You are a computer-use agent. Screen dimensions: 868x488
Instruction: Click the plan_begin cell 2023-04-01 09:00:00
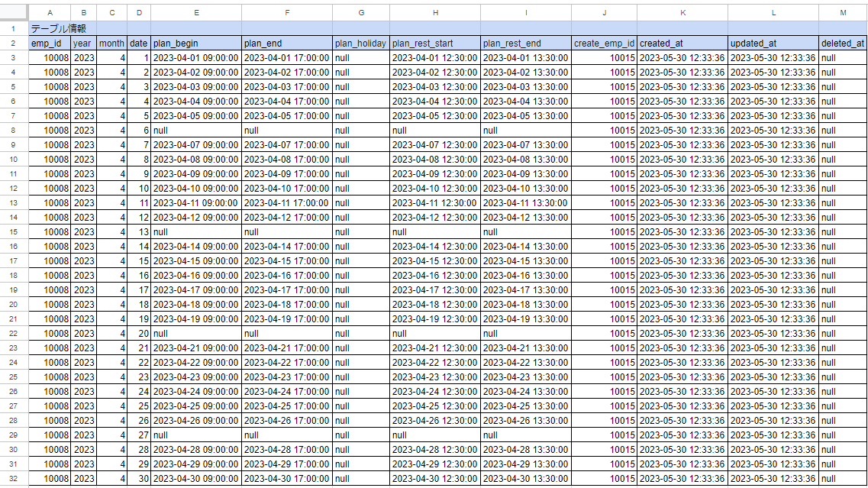click(x=196, y=57)
